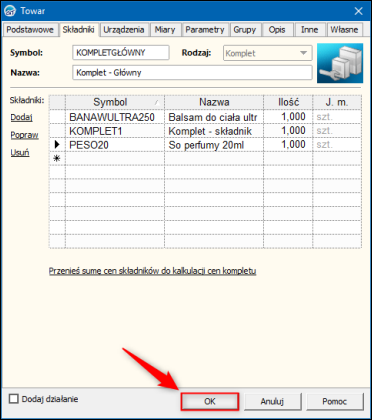Open the Urządzenia tab
Image resolution: width=372 pixels, height=420 pixels.
pyautogui.click(x=124, y=30)
